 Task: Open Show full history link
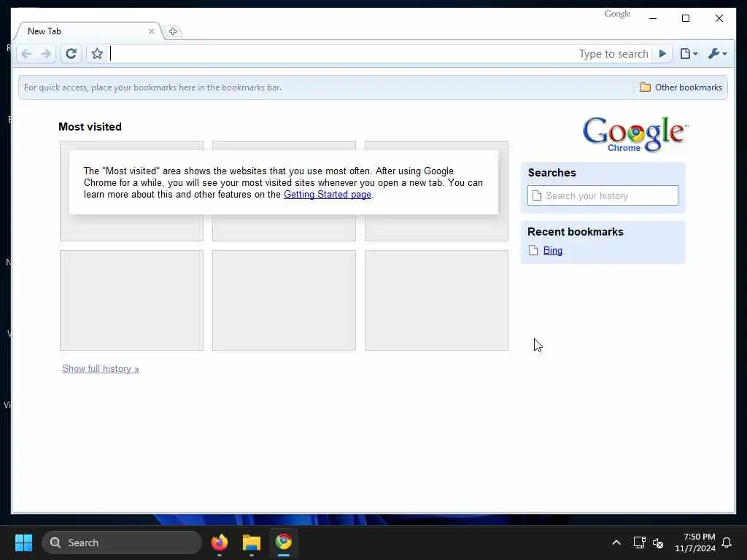101,368
